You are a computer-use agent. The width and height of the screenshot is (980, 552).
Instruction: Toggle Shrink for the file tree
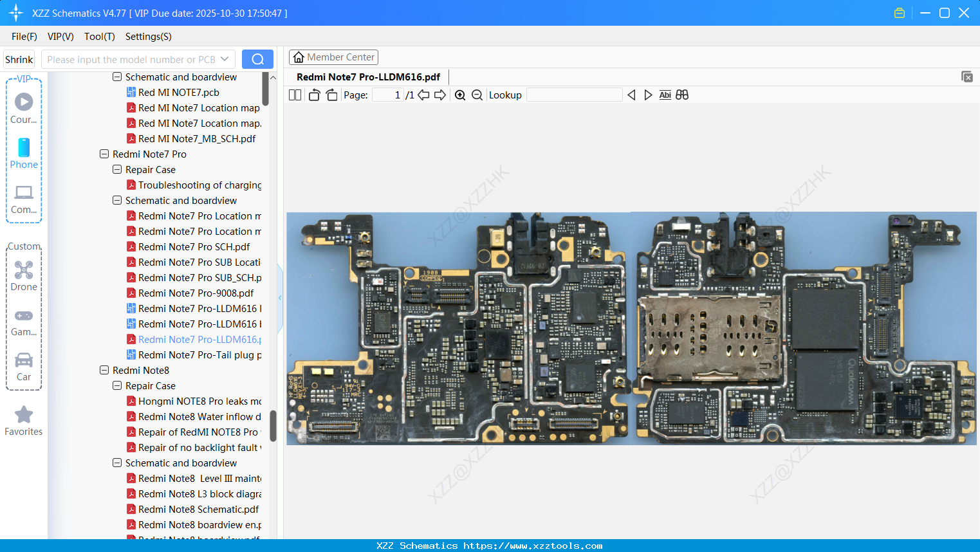(19, 60)
